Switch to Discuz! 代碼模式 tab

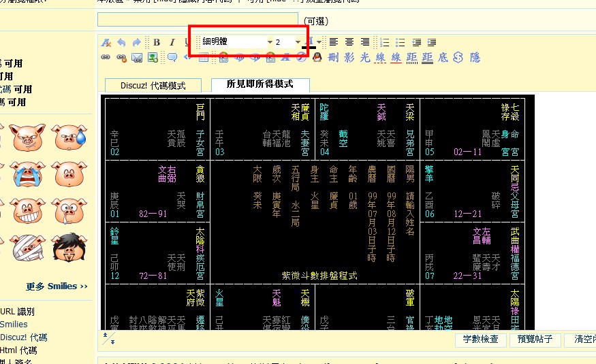coord(153,86)
